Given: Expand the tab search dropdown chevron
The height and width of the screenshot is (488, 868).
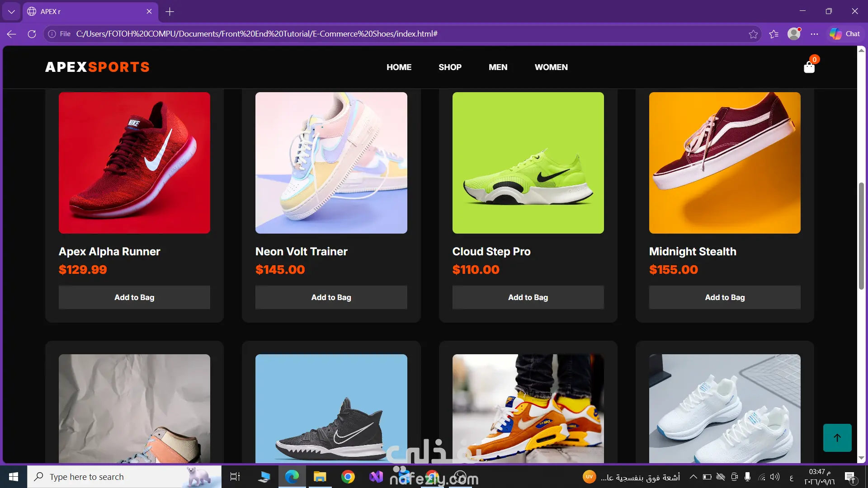Looking at the screenshot, I should (11, 12).
